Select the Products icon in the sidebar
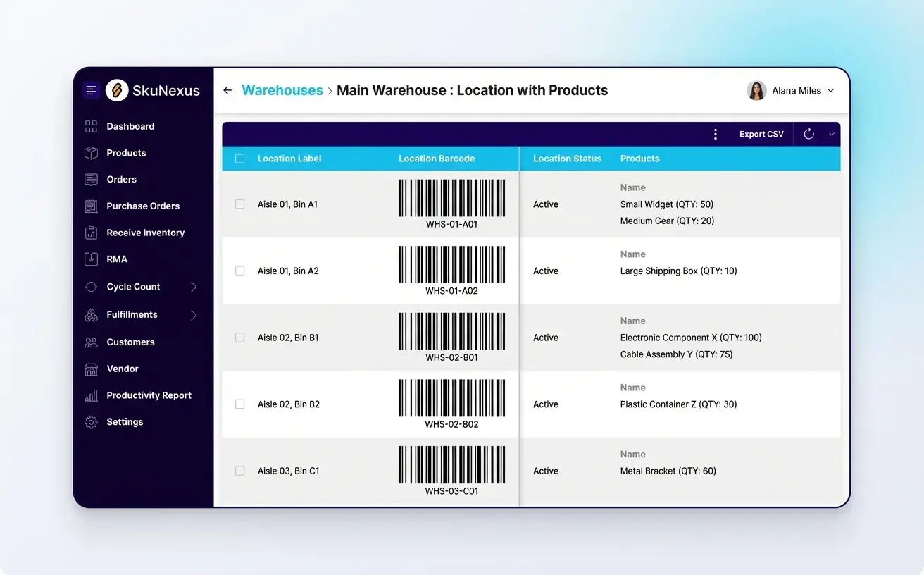 coord(91,153)
